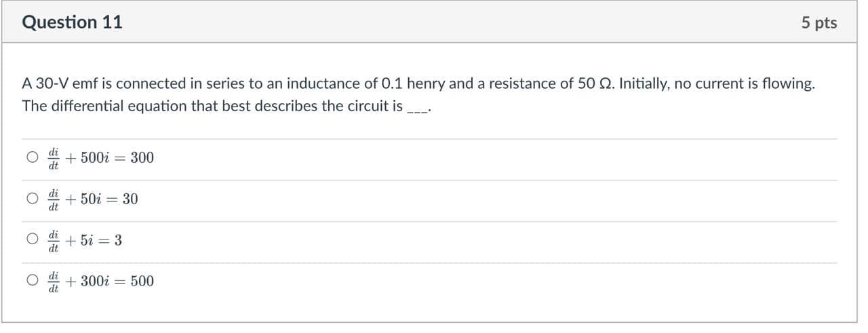Click the 'Question 11' heading
The height and width of the screenshot is (333, 868).
click(x=73, y=22)
